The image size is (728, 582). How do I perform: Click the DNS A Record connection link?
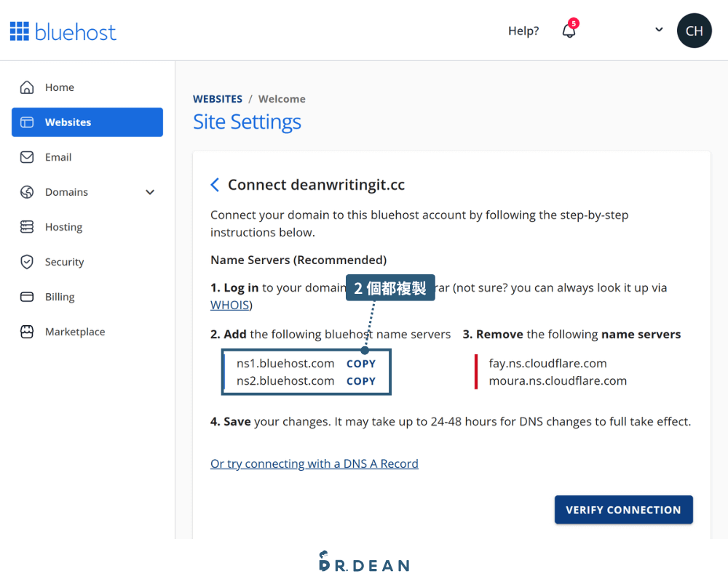tap(314, 463)
